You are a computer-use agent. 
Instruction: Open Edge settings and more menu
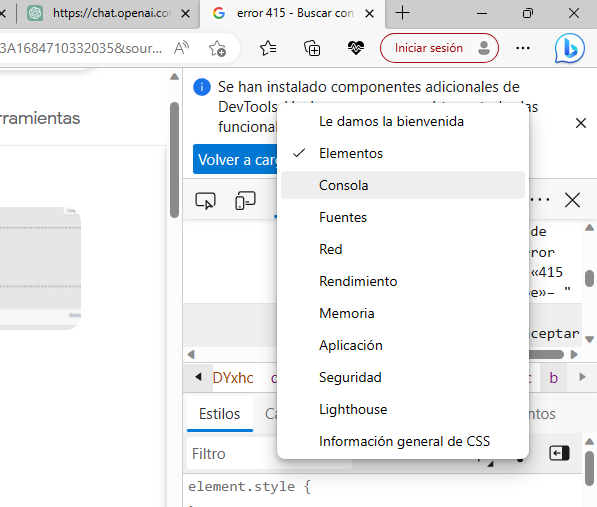click(523, 48)
